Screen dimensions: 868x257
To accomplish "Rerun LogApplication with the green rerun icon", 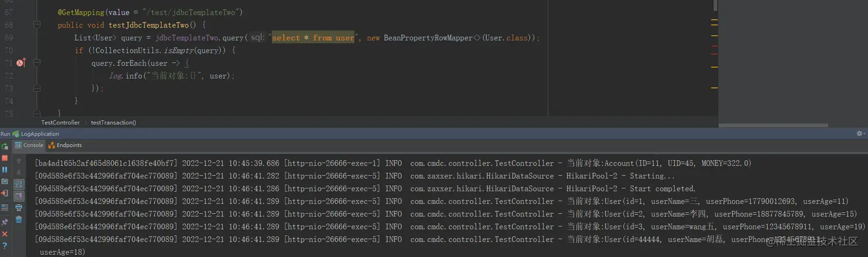I will pyautogui.click(x=5, y=147).
